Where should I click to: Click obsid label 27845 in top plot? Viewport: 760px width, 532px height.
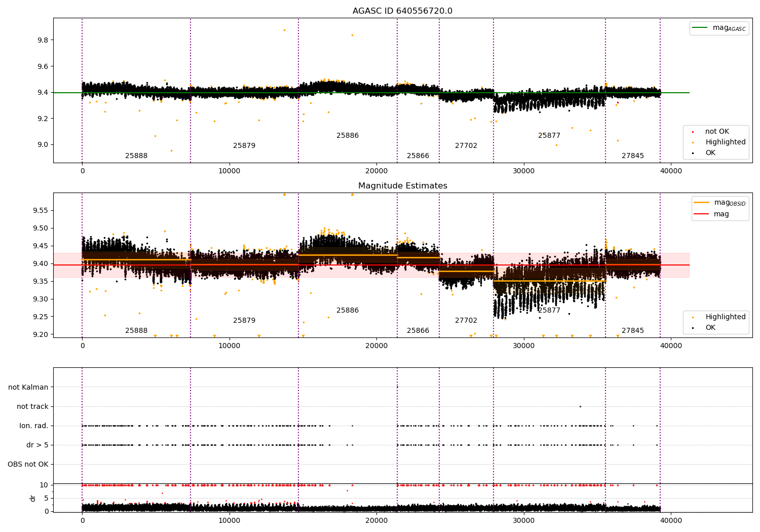click(633, 156)
